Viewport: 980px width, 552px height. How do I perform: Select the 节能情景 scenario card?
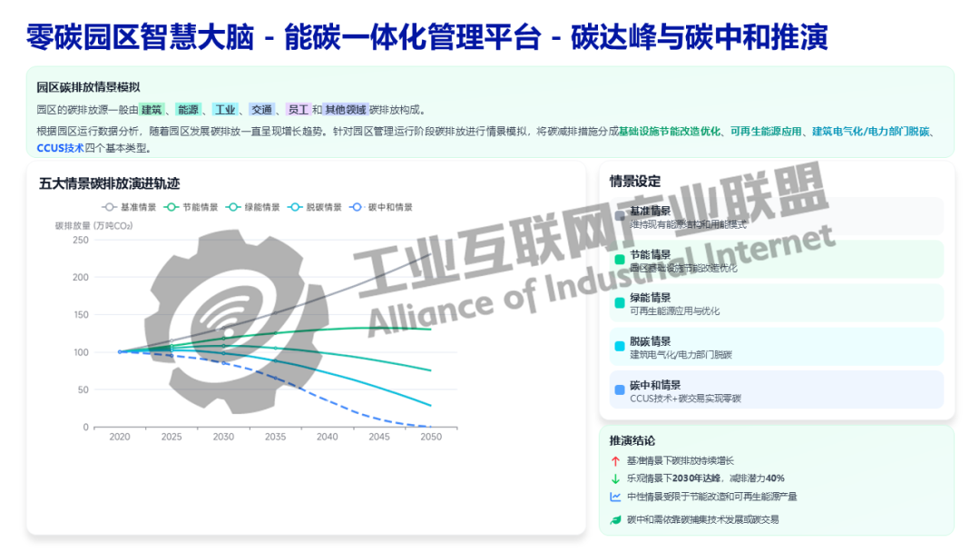(776, 260)
